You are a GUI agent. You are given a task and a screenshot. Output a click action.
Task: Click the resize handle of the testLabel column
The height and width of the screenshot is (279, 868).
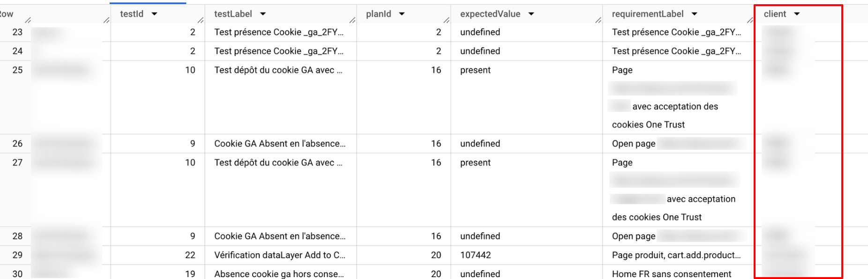pos(352,20)
